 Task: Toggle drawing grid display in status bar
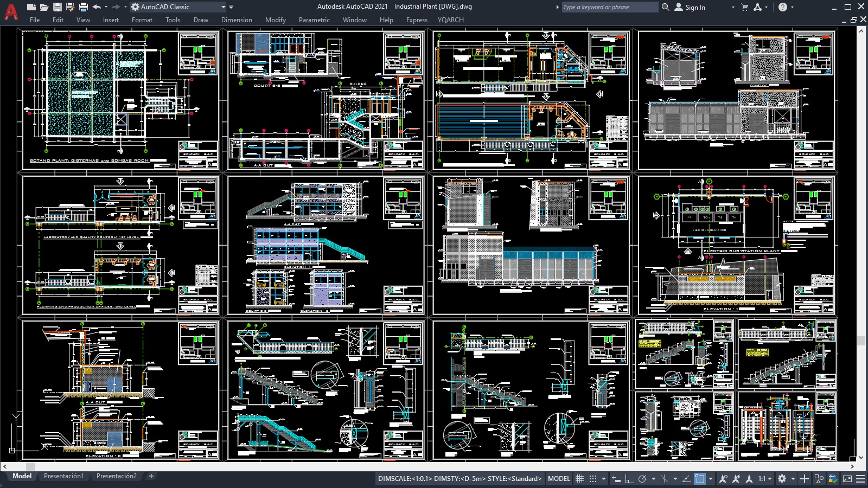(x=579, y=479)
